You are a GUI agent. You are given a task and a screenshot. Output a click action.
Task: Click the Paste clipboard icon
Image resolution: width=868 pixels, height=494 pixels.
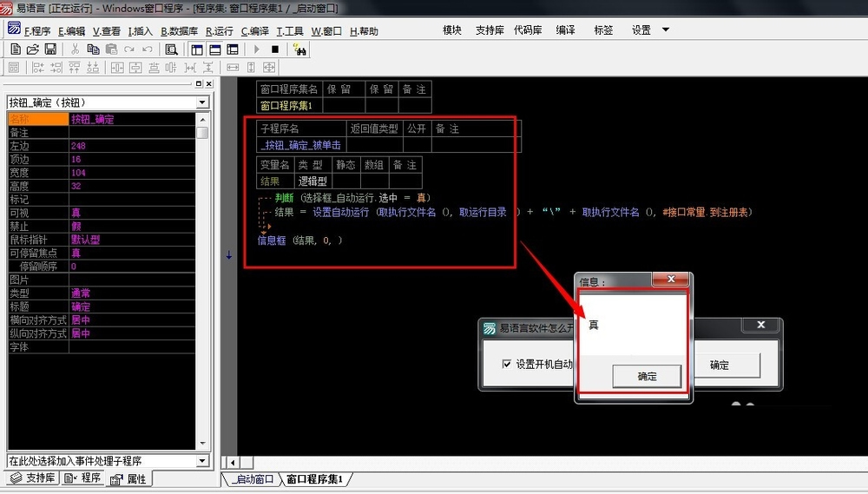(111, 49)
